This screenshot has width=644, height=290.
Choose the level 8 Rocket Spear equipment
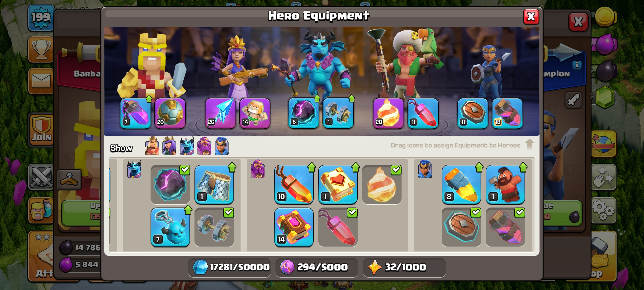tap(461, 184)
